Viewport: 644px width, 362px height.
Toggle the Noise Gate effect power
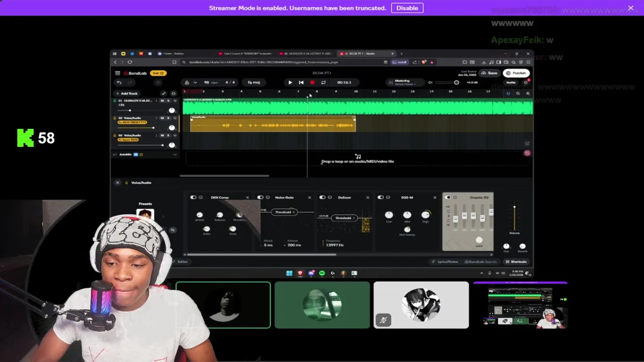point(260,197)
